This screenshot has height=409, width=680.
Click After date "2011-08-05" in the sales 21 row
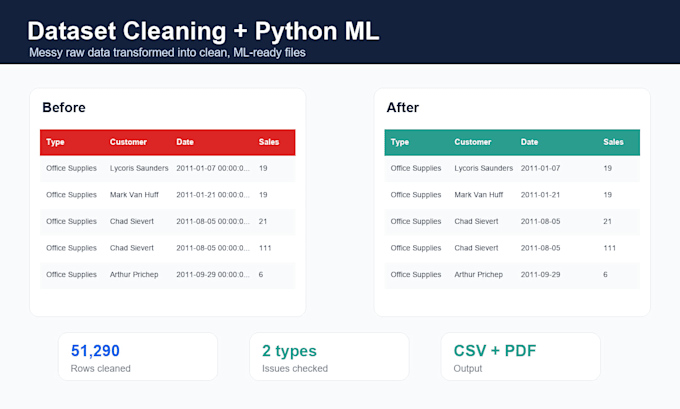point(540,221)
